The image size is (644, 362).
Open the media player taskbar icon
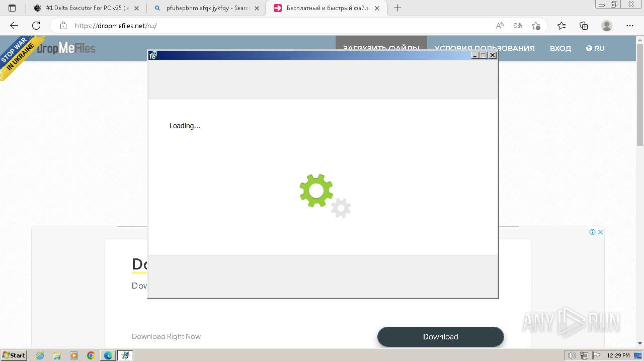pos(74,355)
